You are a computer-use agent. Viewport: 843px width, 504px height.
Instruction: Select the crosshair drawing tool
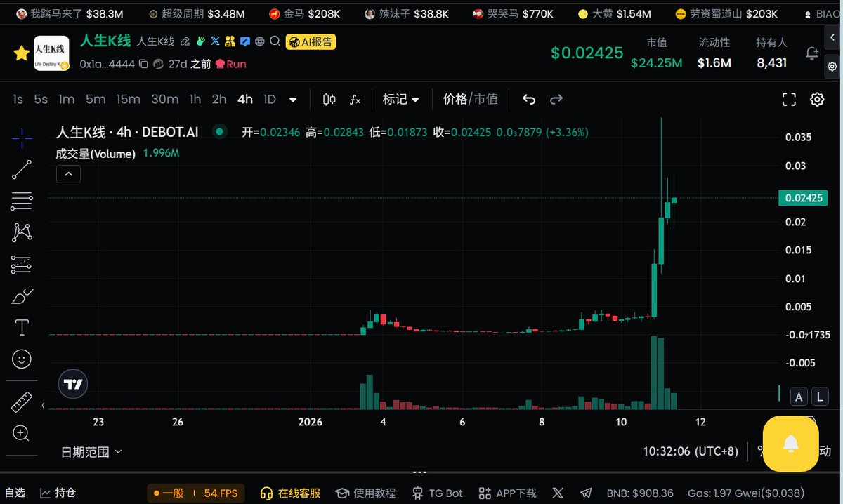click(21, 138)
